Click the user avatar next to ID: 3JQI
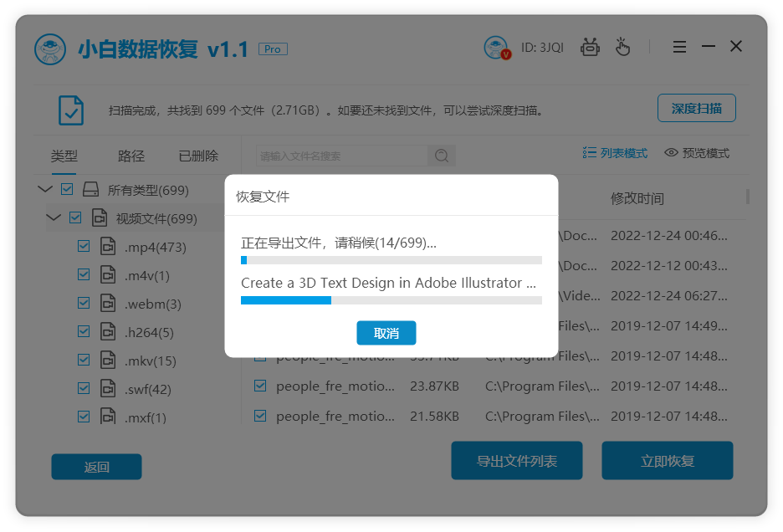This screenshot has height=532, width=783. click(497, 47)
